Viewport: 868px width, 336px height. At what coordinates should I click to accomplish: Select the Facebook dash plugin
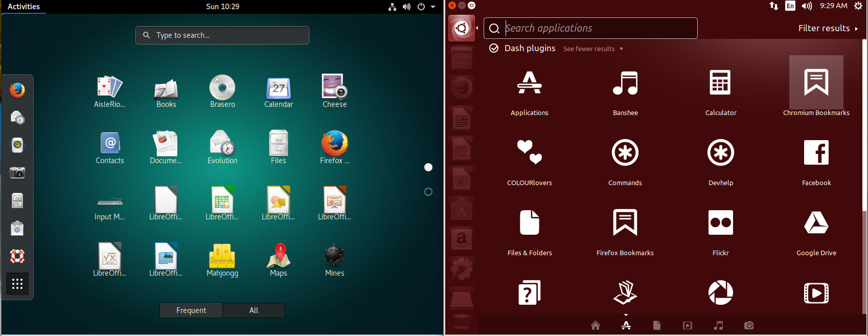816,152
